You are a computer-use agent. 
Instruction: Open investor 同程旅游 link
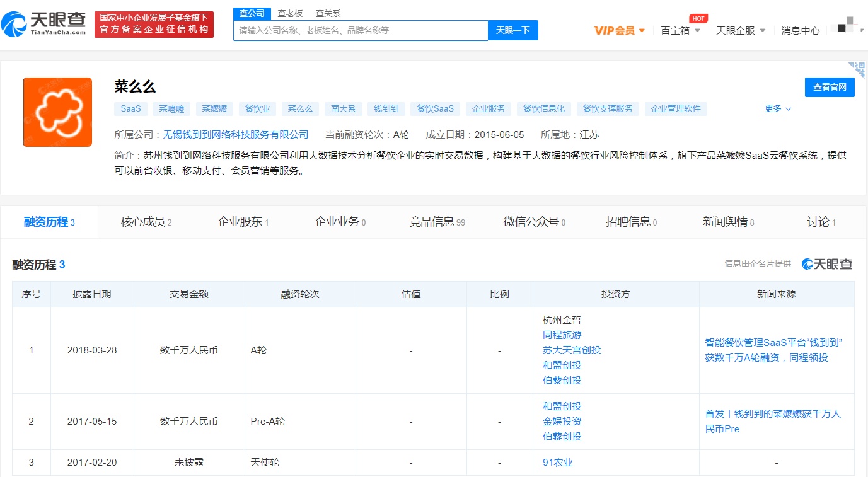click(x=562, y=335)
